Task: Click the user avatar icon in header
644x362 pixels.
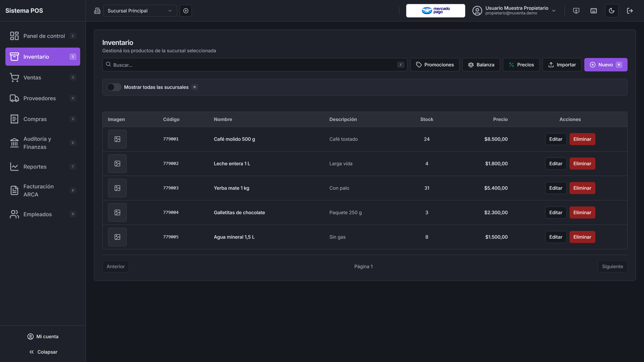Action: [477, 11]
